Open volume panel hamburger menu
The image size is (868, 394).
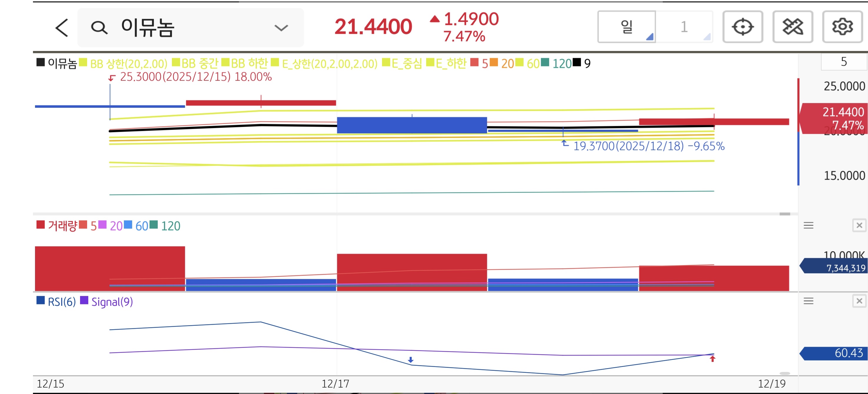click(808, 225)
